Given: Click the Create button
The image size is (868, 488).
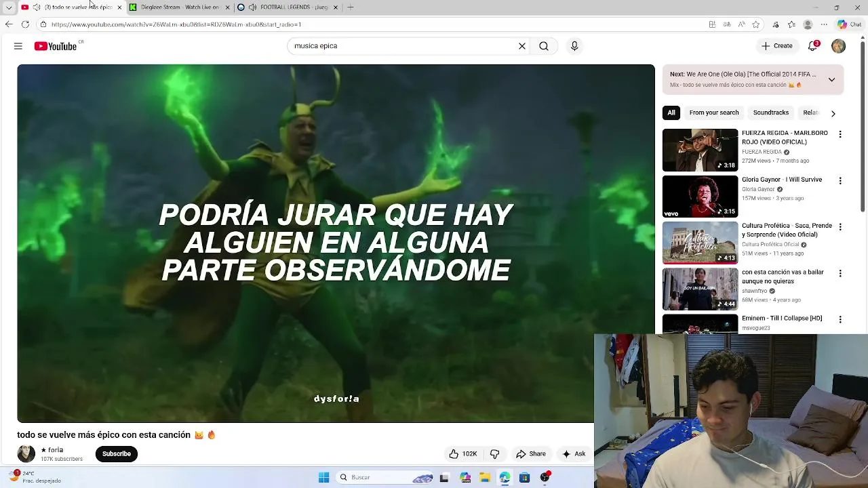Looking at the screenshot, I should [776, 46].
